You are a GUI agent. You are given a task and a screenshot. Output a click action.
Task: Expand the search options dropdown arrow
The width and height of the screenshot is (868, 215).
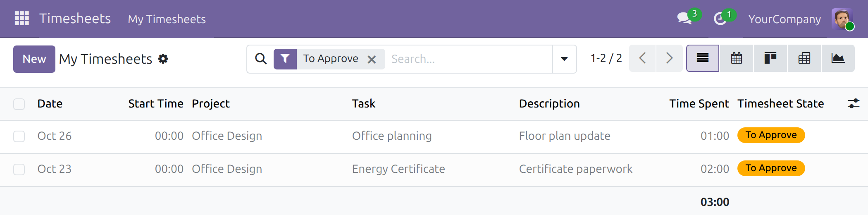(564, 59)
